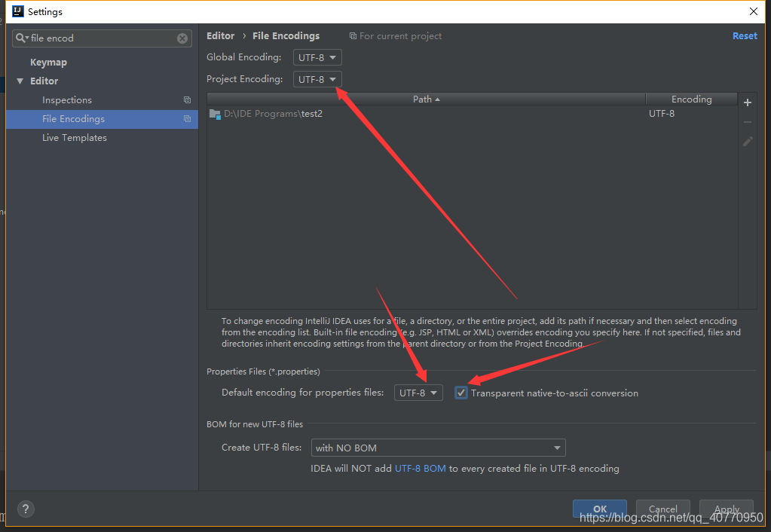771x532 pixels.
Task: Open the Global Encoding dropdown
Action: pyautogui.click(x=317, y=57)
